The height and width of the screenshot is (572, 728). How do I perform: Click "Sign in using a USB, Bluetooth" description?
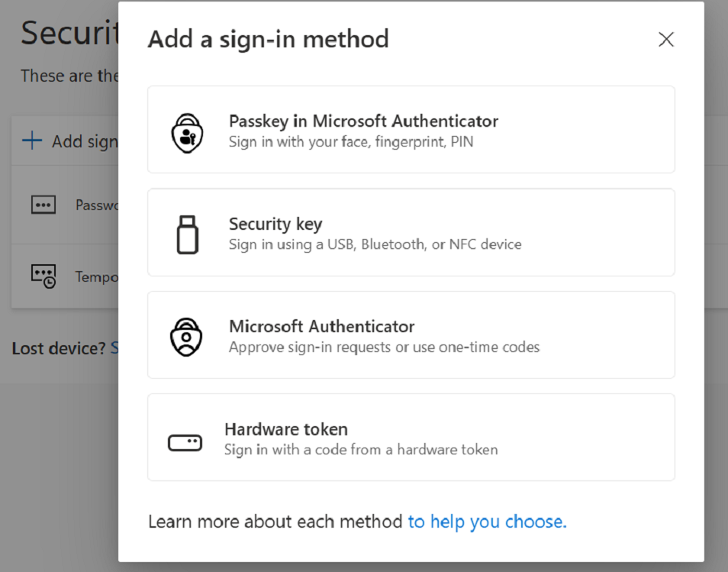coord(375,245)
